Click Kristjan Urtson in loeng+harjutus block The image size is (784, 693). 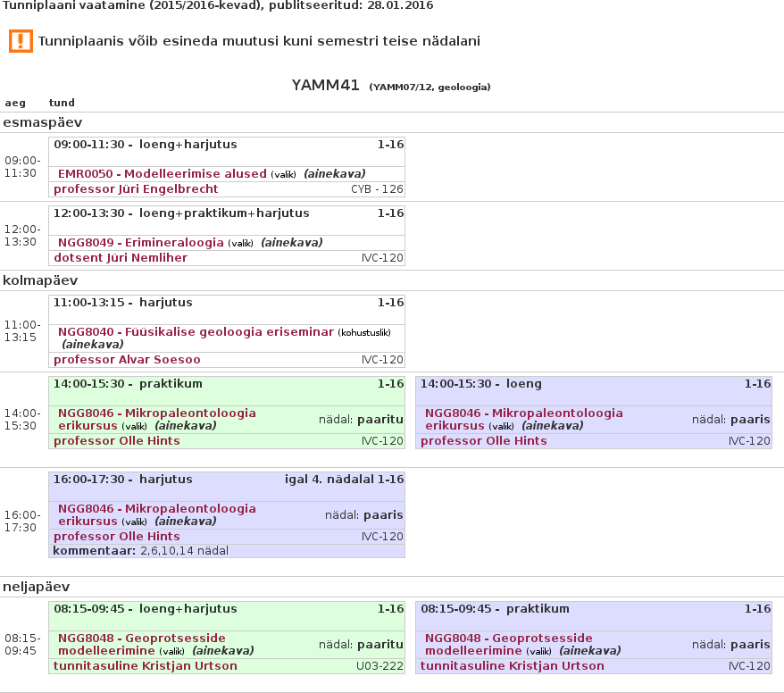point(146,666)
